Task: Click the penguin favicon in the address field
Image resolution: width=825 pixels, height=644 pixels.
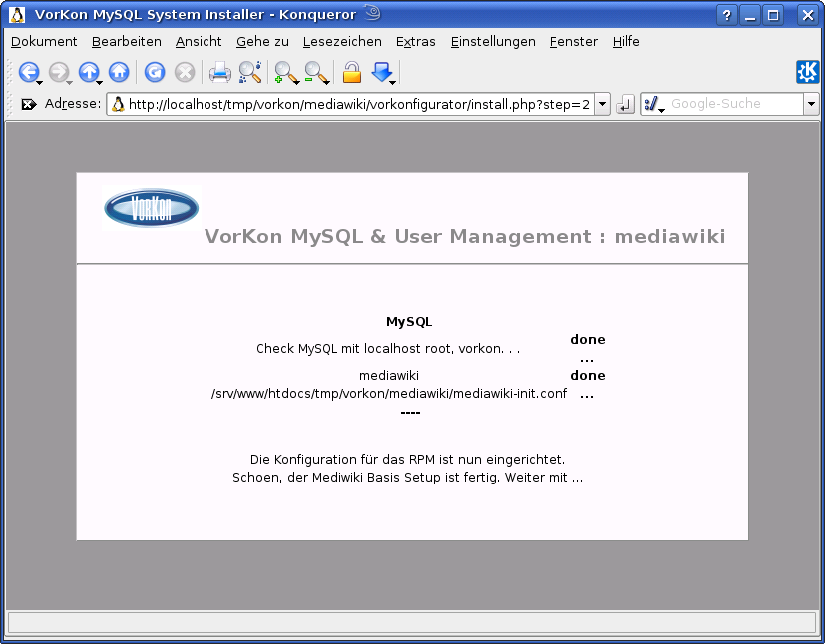Action: [x=119, y=104]
